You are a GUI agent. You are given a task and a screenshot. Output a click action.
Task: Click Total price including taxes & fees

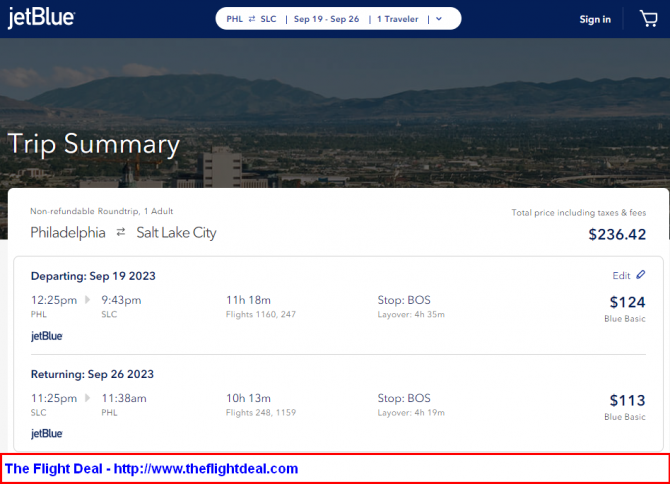(x=579, y=213)
